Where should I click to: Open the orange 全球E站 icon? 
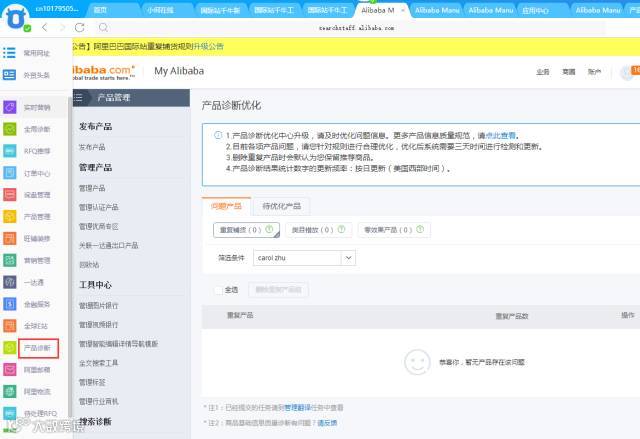(10, 326)
